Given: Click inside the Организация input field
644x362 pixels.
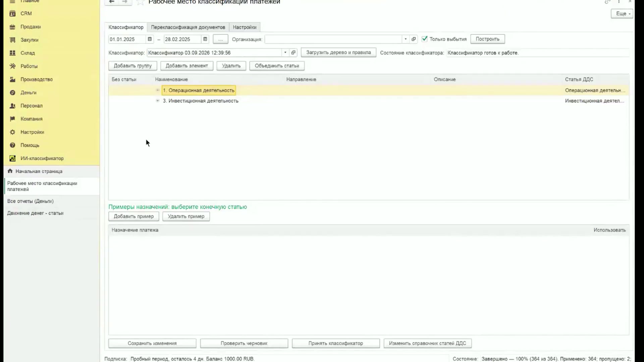Looking at the screenshot, I should (x=333, y=39).
